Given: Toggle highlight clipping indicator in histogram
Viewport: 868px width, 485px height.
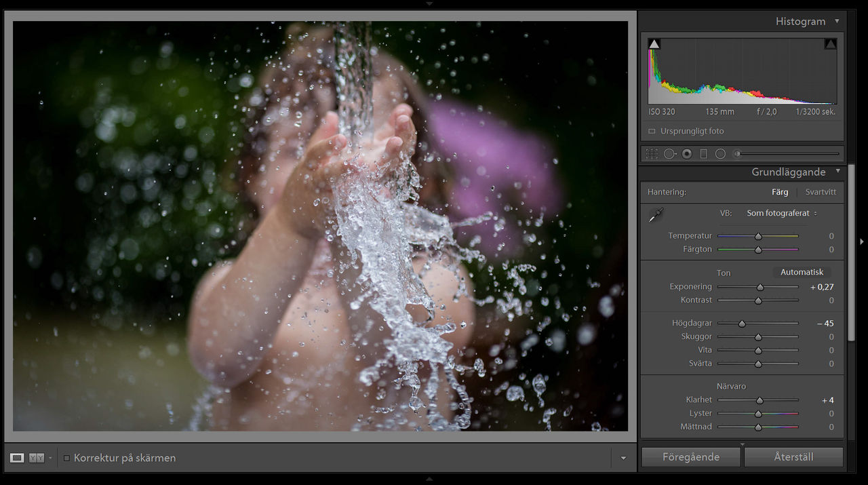Looking at the screenshot, I should pyautogui.click(x=831, y=44).
